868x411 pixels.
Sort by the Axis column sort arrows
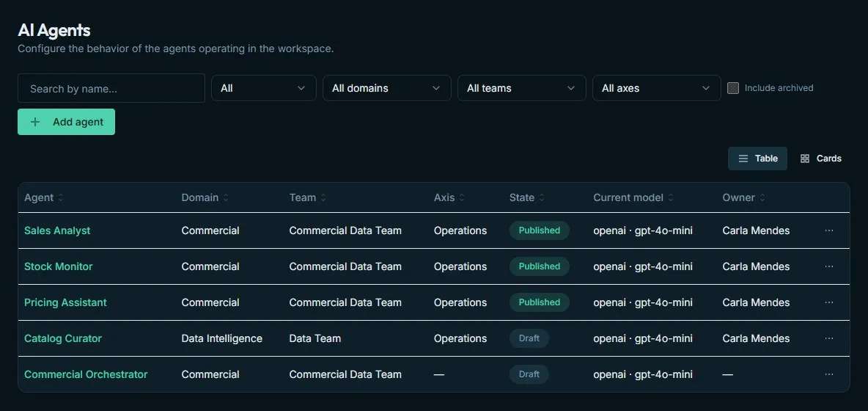pos(462,197)
